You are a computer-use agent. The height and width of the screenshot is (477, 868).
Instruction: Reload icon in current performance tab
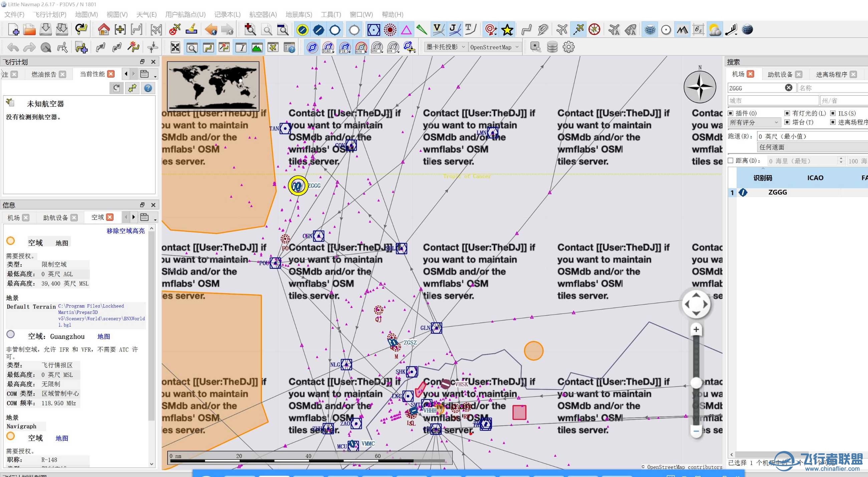[x=116, y=88]
